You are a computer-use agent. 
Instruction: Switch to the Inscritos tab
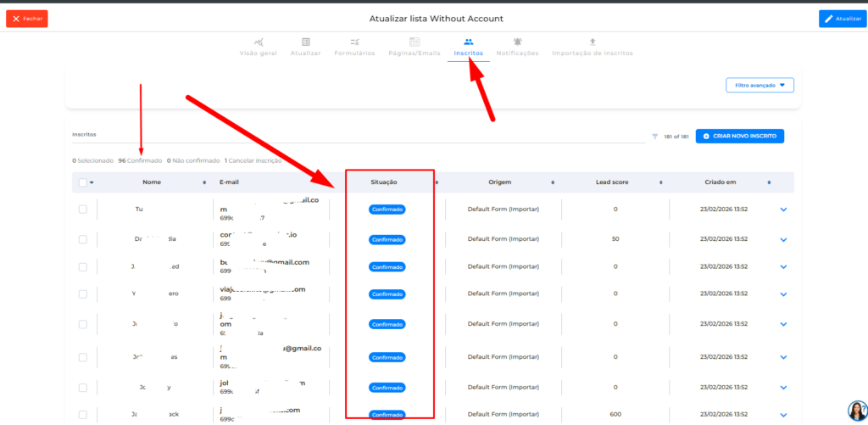pos(468,47)
